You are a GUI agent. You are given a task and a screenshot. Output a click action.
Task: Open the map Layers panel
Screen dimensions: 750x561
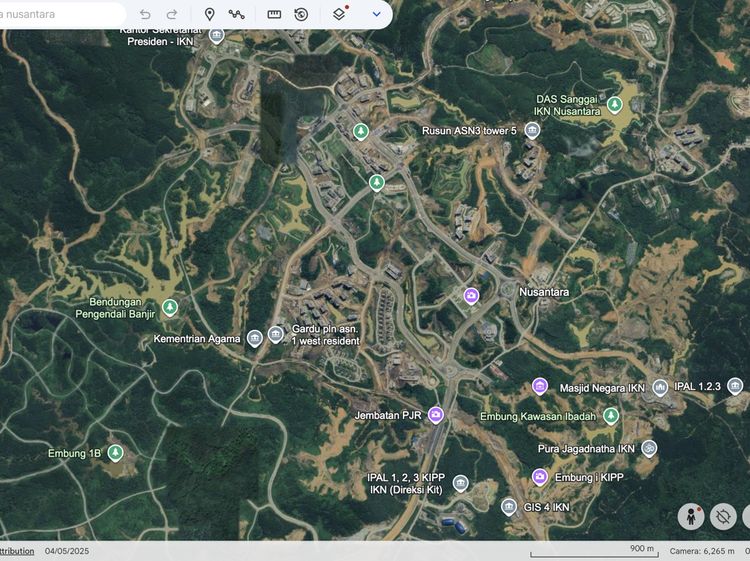click(339, 14)
